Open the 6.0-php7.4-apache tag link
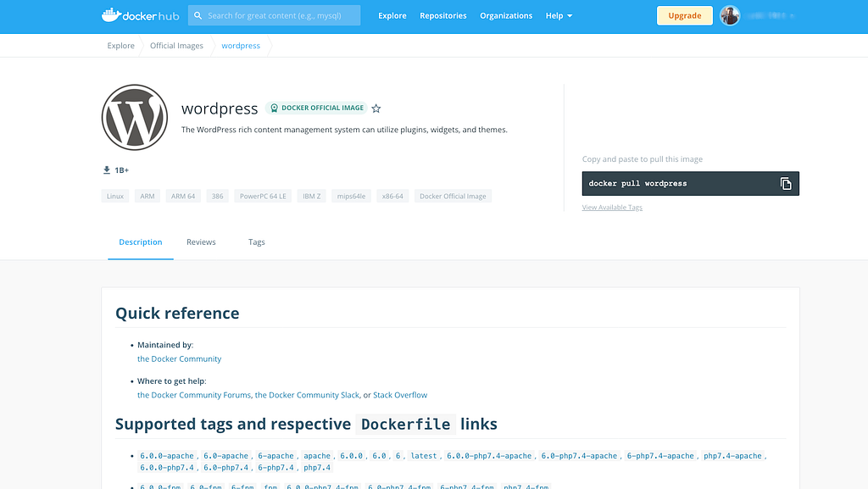 click(579, 456)
